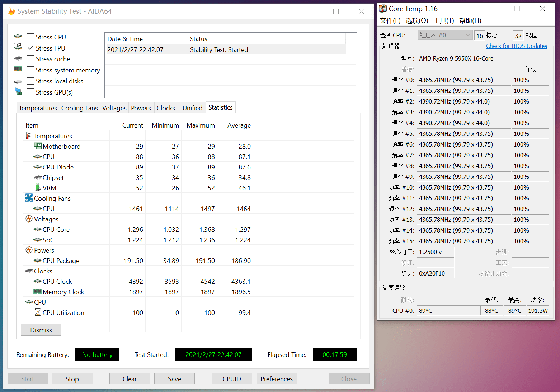
Task: Click CPU Package current value 191.50
Action: pyautogui.click(x=133, y=260)
